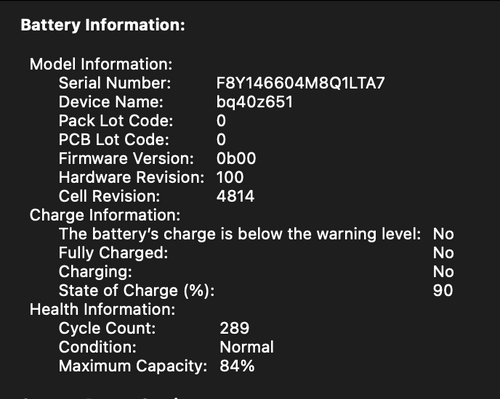Select the Device Name value bq40z651

(x=254, y=102)
